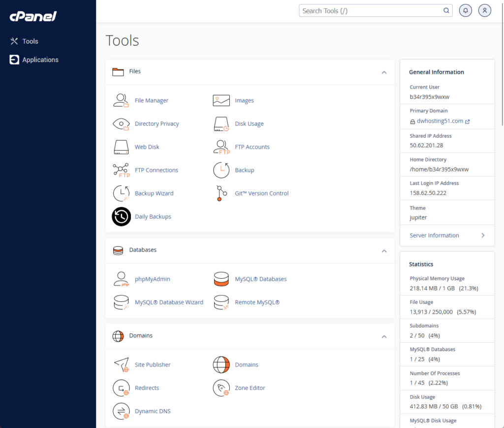Click the notifications bell icon
The width and height of the screenshot is (504, 428).
coord(465,11)
